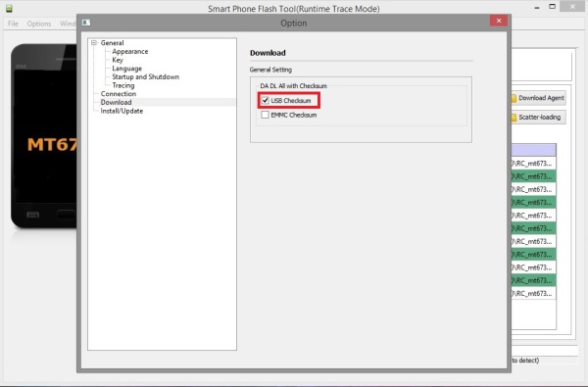Enable the EMMC Checksum checkbox
The height and width of the screenshot is (387, 588).
[266, 115]
